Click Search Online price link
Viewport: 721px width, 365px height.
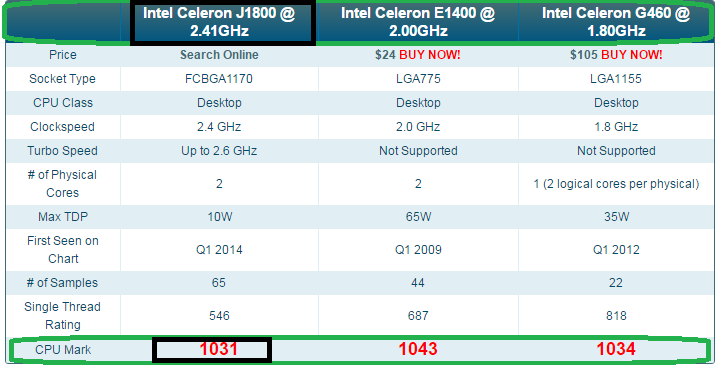[x=219, y=55]
